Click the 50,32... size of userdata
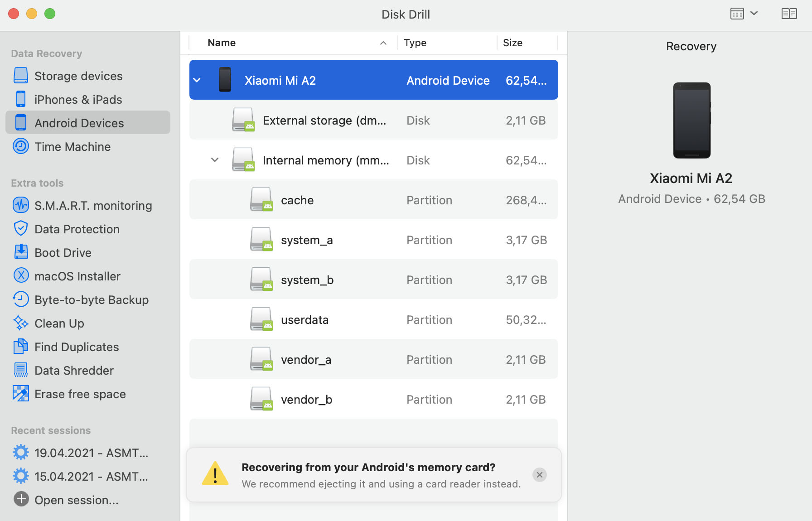The image size is (812, 521). (x=526, y=320)
